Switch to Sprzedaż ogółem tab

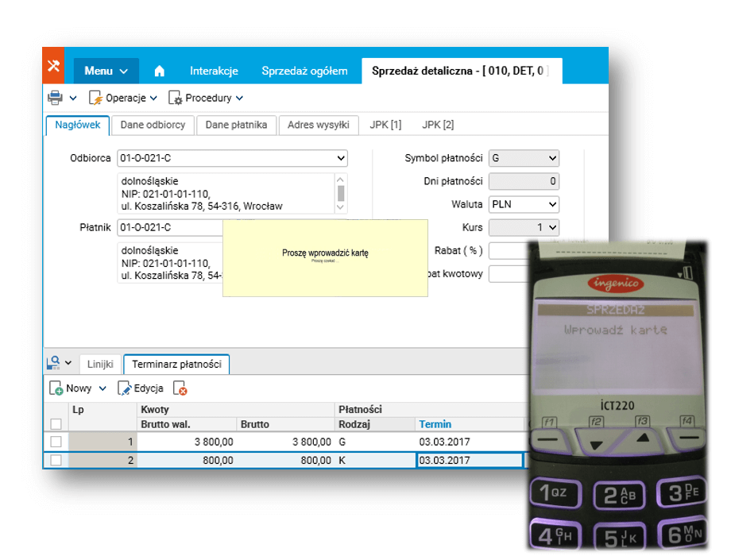[304, 71]
